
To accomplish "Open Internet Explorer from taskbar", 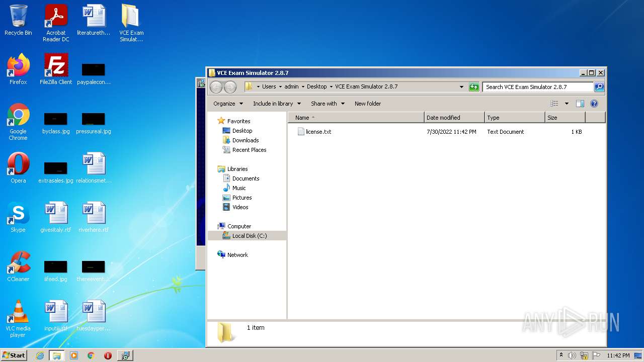I will point(40,355).
